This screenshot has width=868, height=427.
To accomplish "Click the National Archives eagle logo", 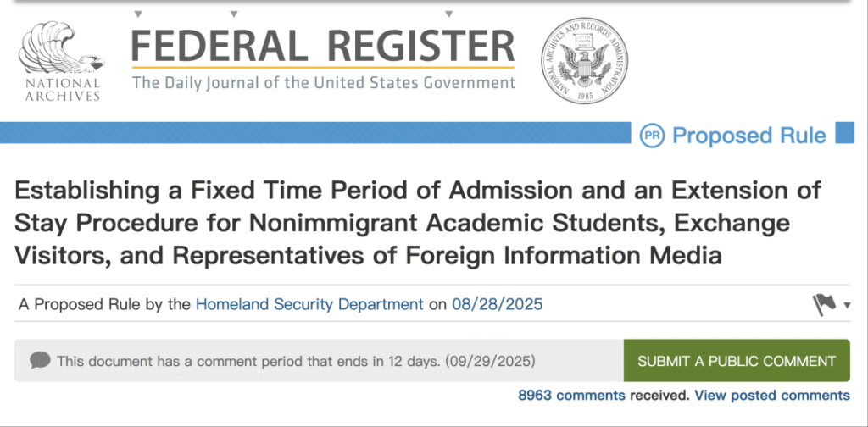I will [63, 58].
